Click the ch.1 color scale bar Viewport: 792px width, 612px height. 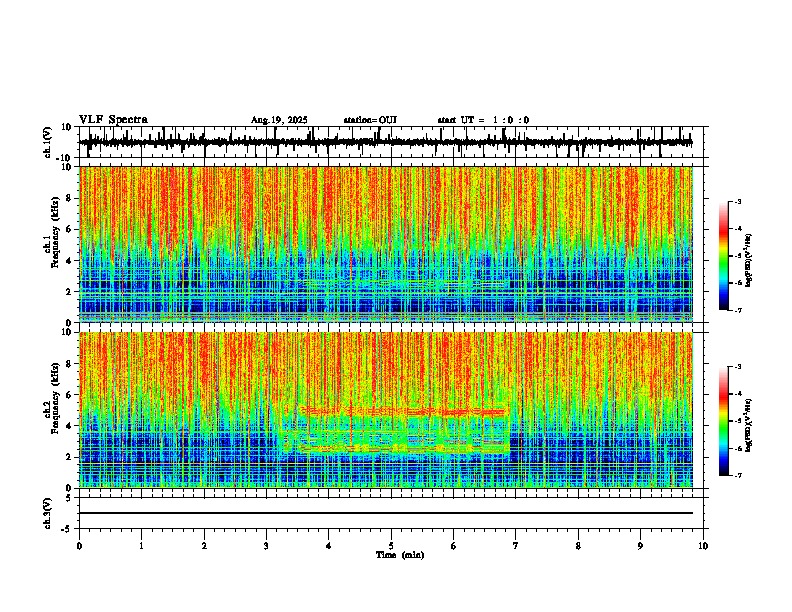click(724, 256)
